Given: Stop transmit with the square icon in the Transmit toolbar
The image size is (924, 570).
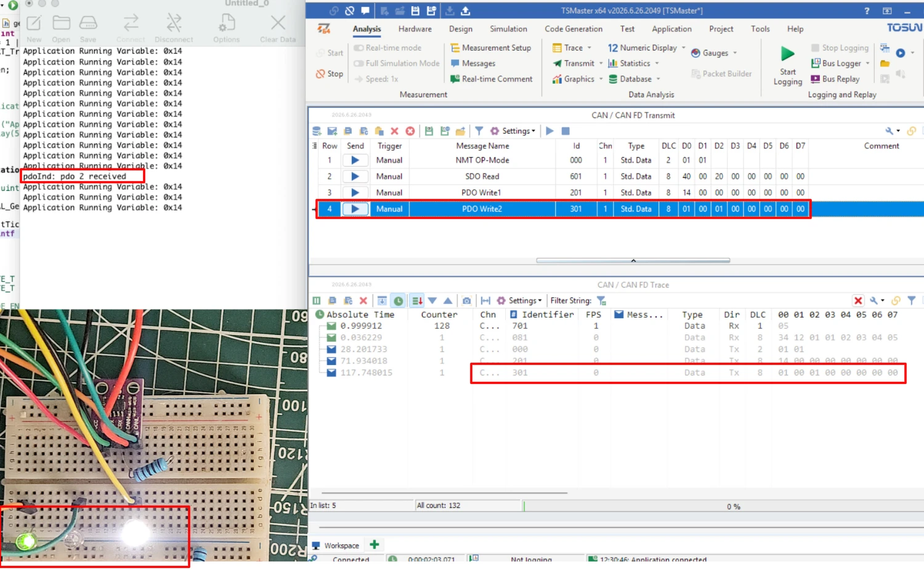Looking at the screenshot, I should pos(565,131).
